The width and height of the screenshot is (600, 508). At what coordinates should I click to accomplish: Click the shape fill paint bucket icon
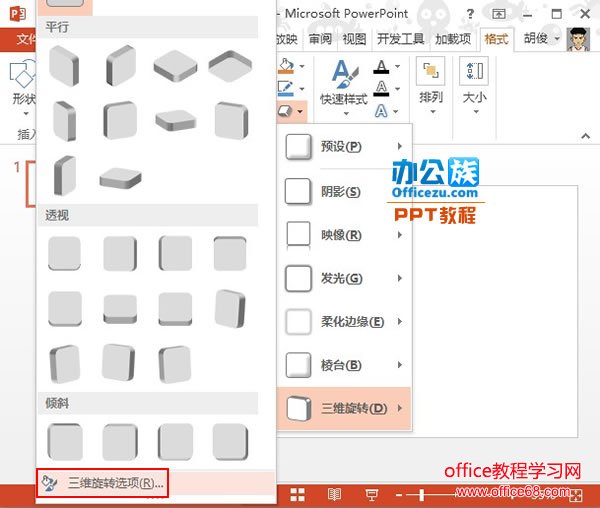click(x=286, y=66)
